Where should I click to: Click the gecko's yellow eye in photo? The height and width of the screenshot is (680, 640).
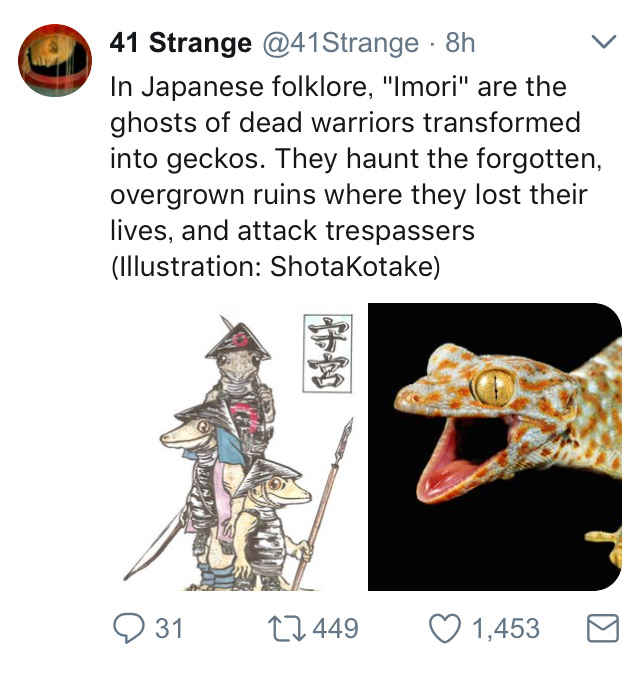coord(493,387)
